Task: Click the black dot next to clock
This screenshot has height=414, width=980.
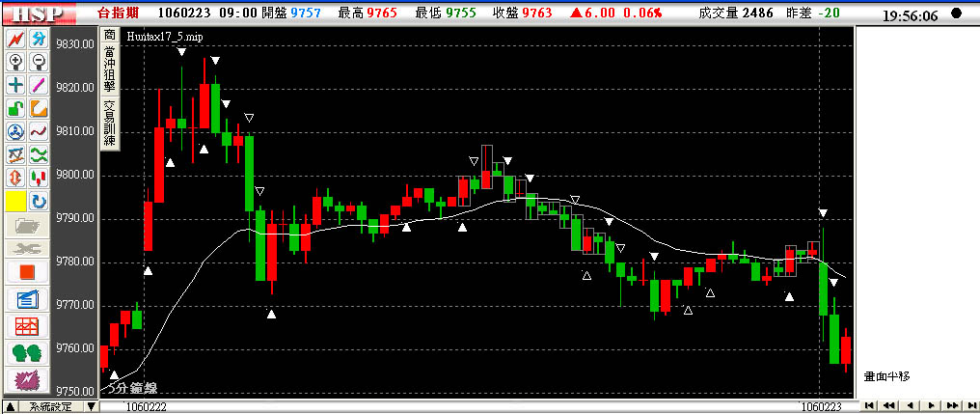Action: pos(956,14)
